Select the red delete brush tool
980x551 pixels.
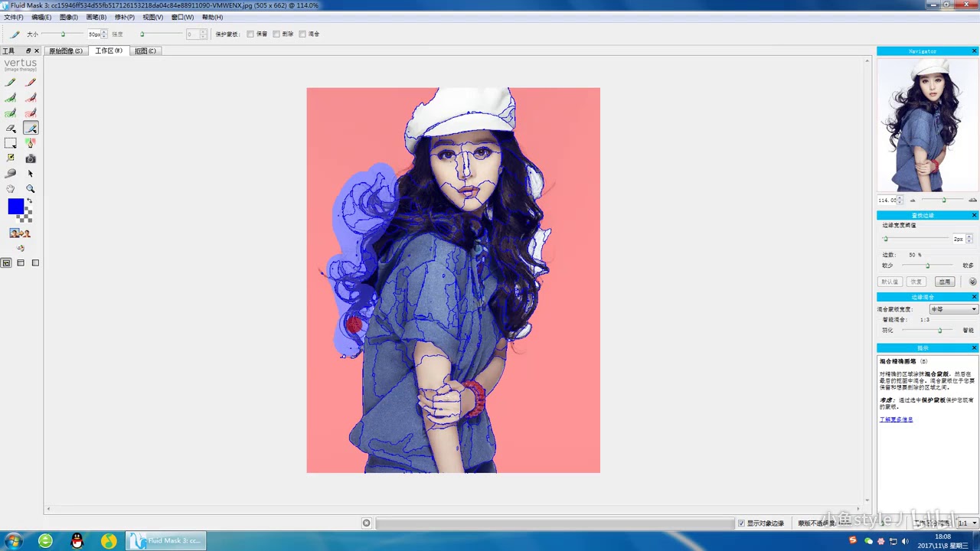click(31, 82)
